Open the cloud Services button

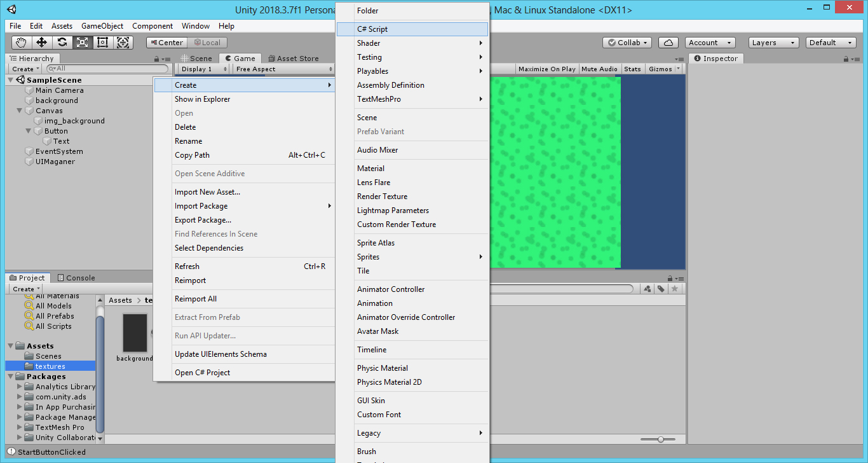(x=668, y=43)
